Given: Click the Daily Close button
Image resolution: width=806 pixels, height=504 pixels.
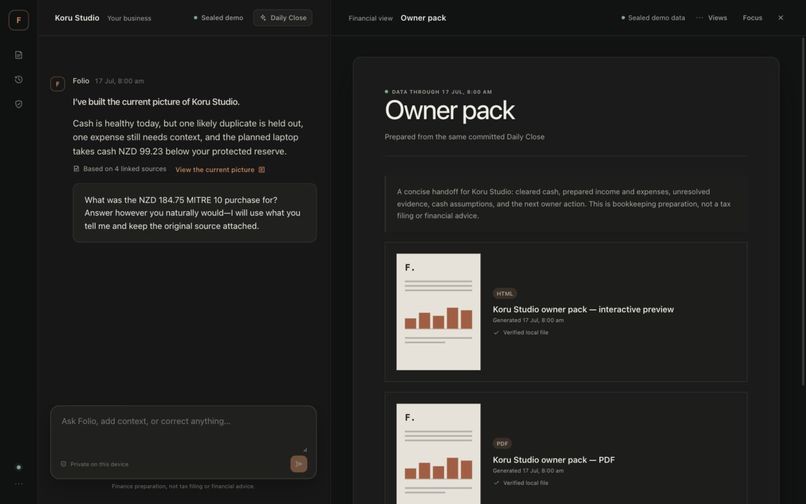Looking at the screenshot, I should pyautogui.click(x=283, y=17).
